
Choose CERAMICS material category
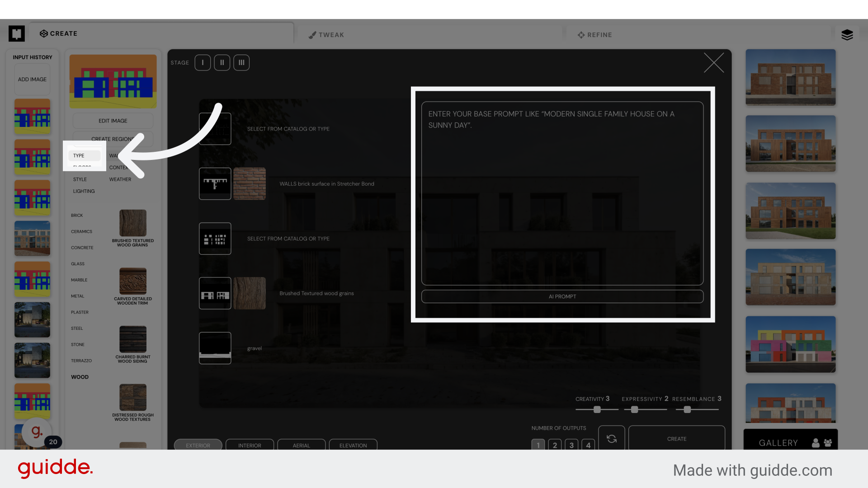pyautogui.click(x=81, y=232)
